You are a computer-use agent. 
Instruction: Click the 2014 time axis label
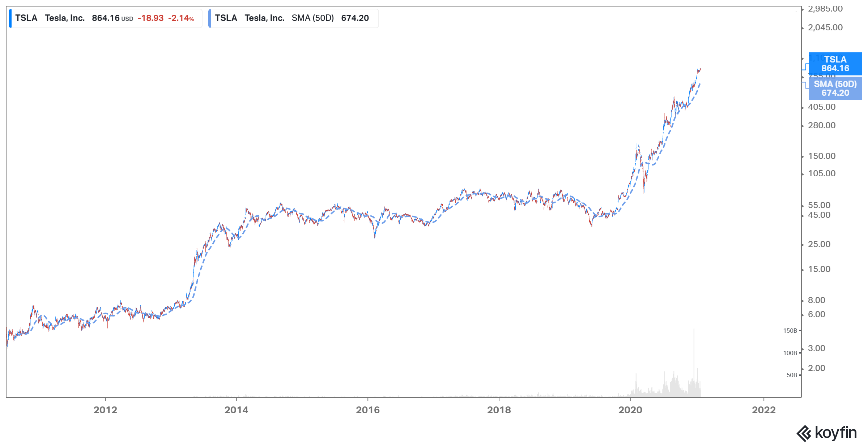(x=236, y=410)
